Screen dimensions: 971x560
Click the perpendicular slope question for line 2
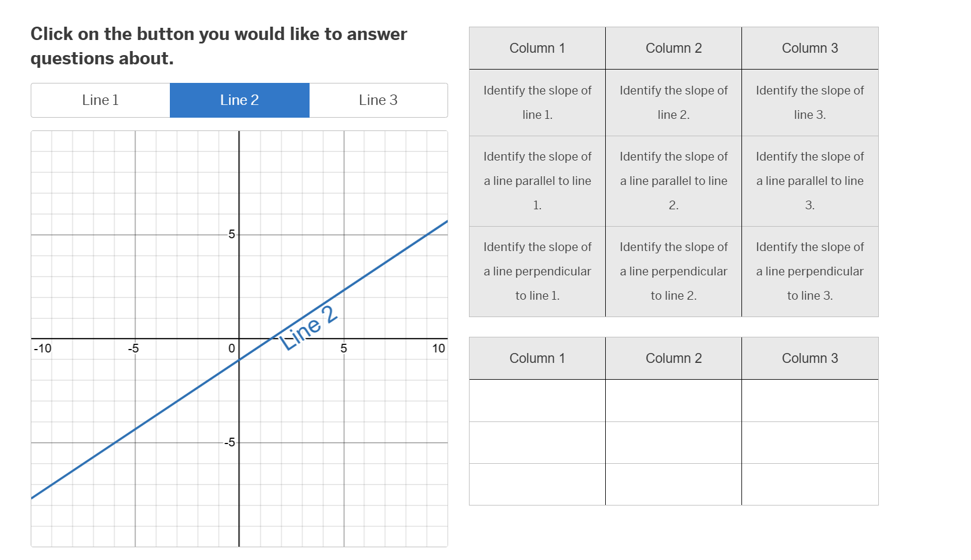point(673,271)
